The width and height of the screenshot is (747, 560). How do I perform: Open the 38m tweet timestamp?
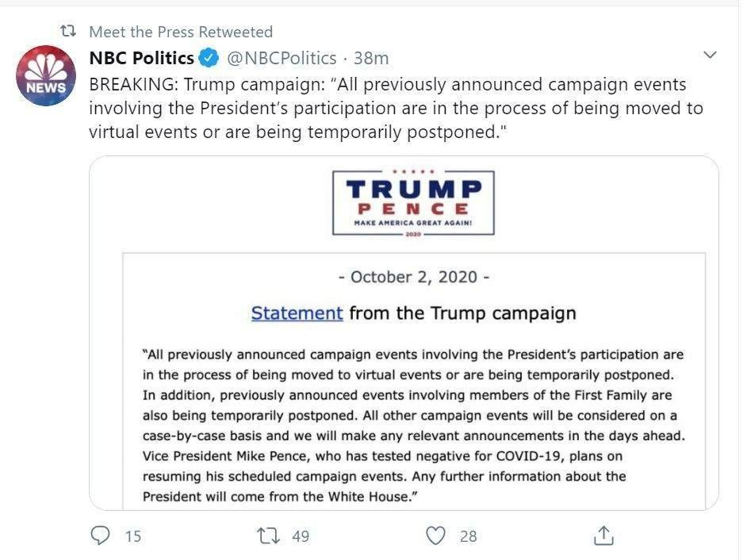[371, 58]
